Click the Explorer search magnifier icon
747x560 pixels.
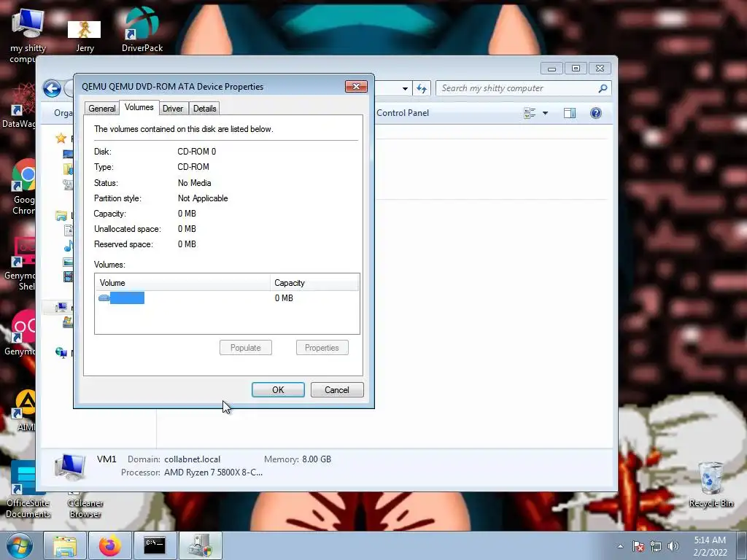[603, 88]
